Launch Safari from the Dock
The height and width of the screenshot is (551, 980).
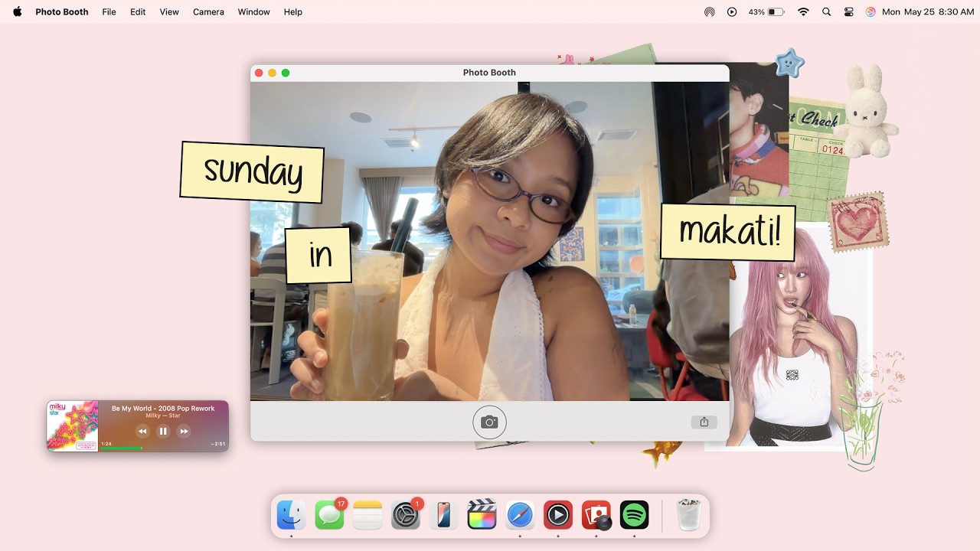[x=520, y=515]
